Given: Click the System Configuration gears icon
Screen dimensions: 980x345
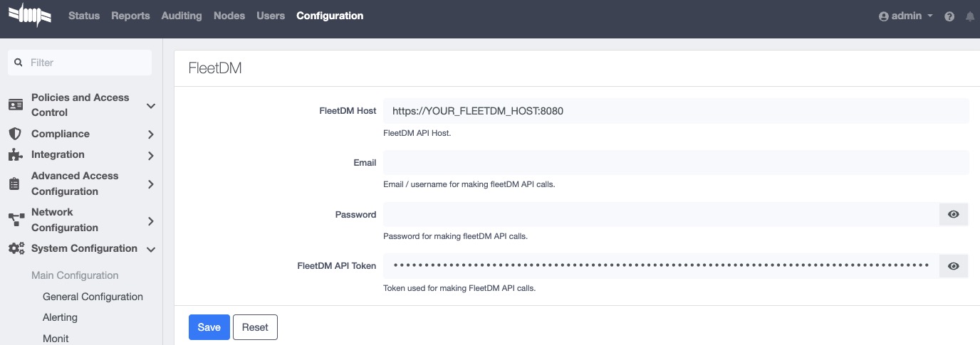Looking at the screenshot, I should [16, 249].
